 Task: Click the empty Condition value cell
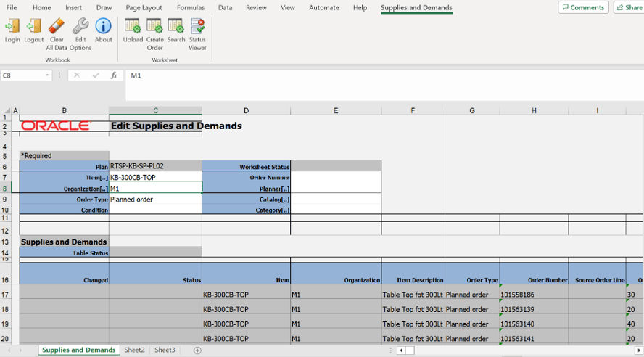point(155,209)
